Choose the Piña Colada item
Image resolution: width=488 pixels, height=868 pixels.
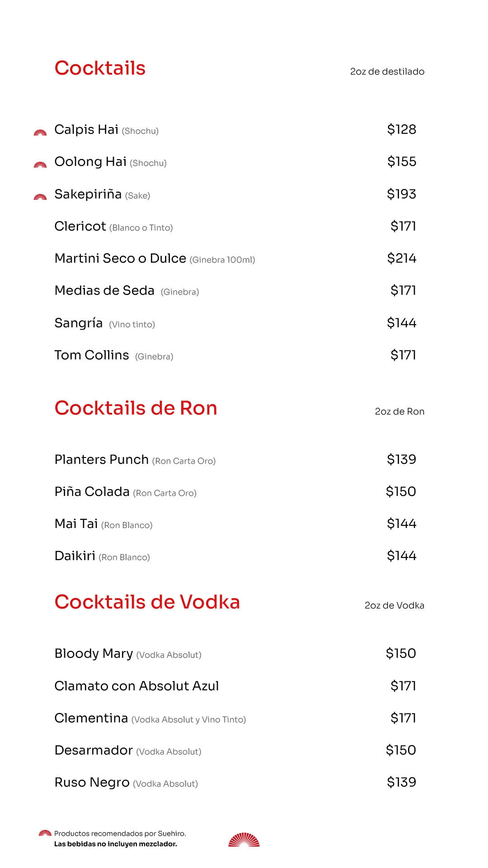[x=92, y=492]
